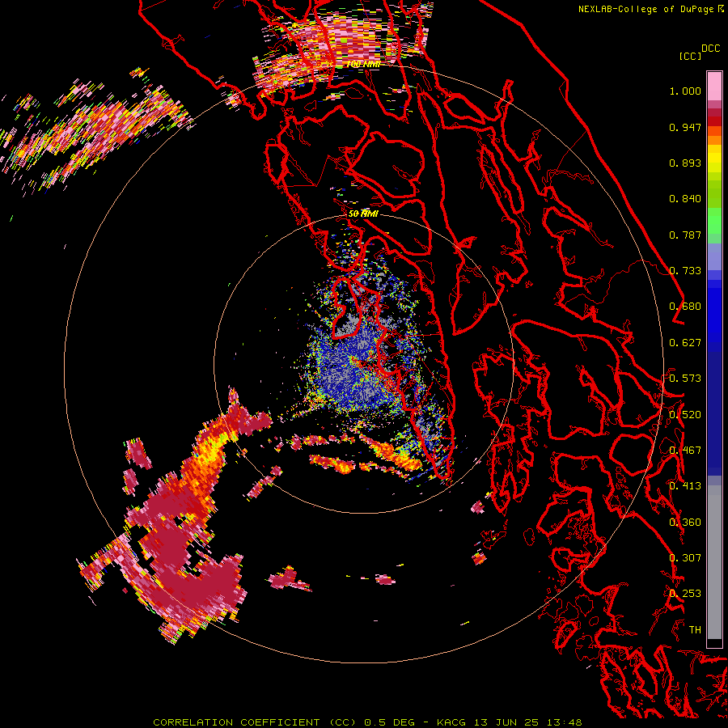728x728 pixels.
Task: Click the 0.893 legend value
Action: [685, 163]
